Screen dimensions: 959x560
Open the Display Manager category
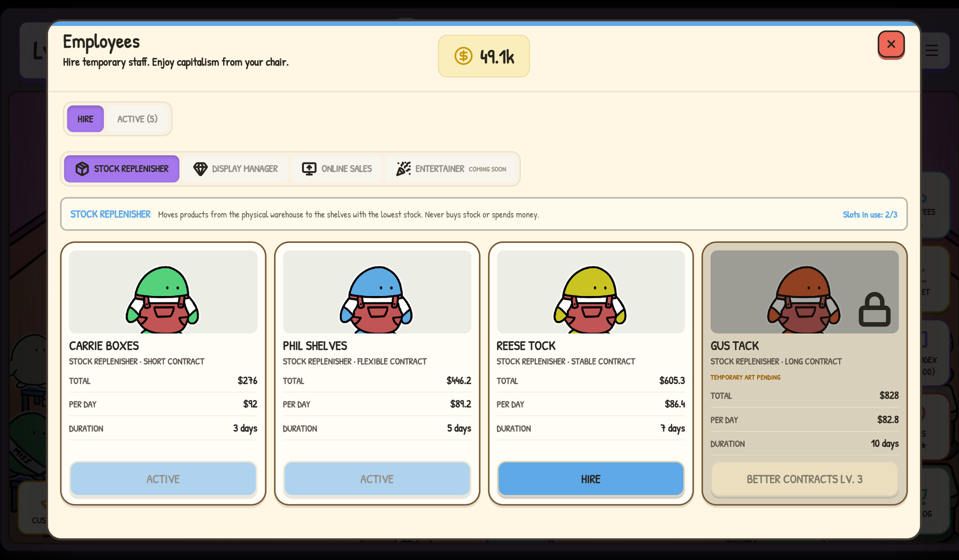235,169
